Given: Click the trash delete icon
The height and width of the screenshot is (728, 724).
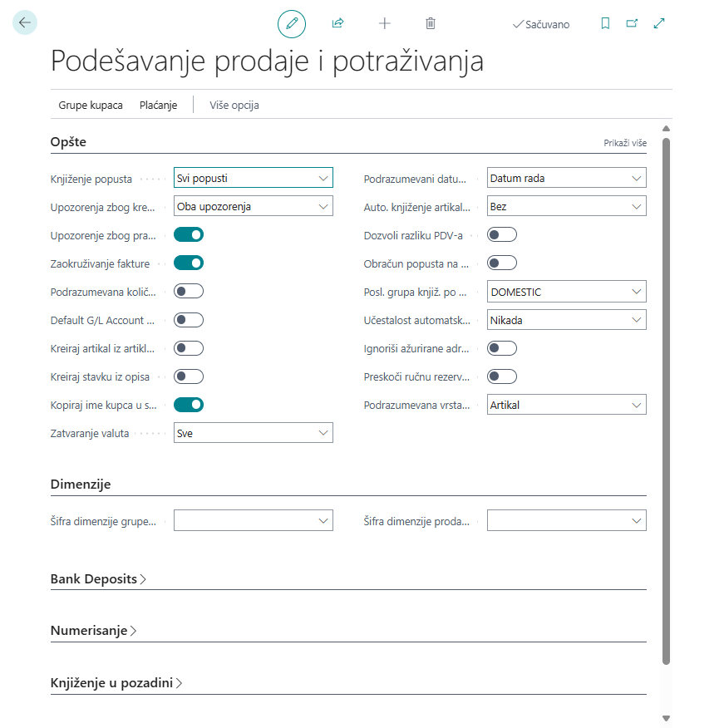Looking at the screenshot, I should [431, 23].
